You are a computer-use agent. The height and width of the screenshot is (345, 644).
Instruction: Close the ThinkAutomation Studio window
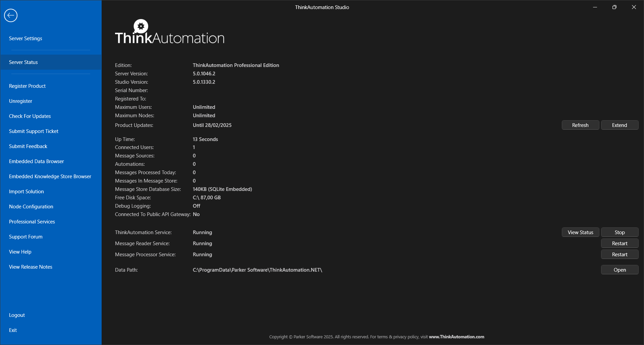pos(634,7)
